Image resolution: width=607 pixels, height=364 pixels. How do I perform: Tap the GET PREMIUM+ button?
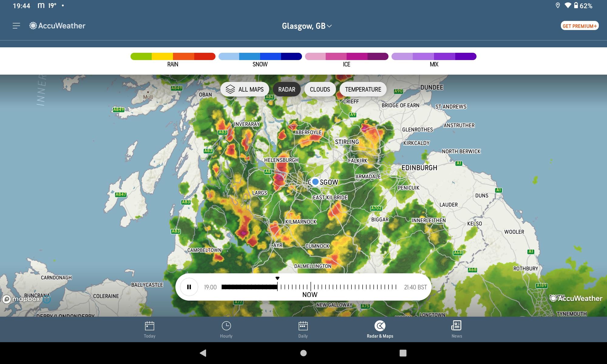(x=579, y=26)
